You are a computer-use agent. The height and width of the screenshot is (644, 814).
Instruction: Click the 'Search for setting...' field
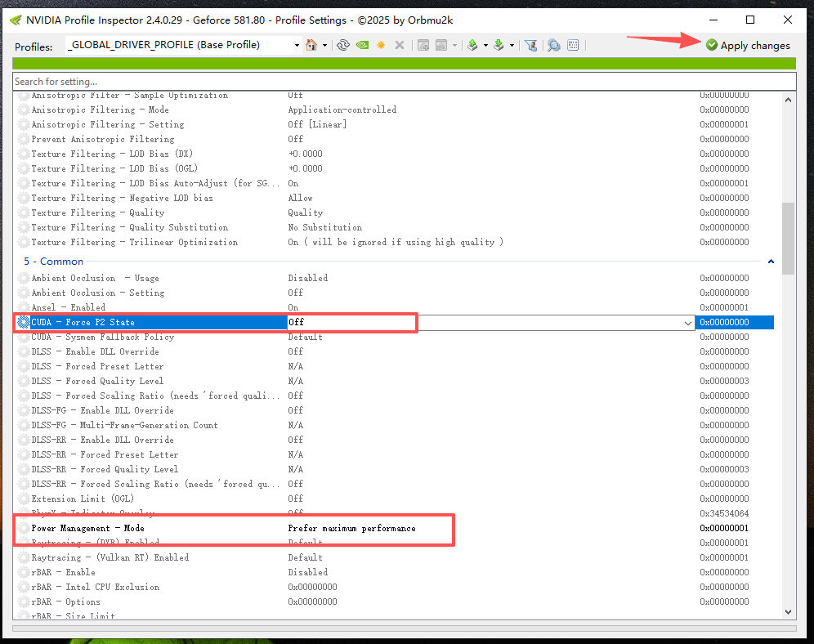[404, 82]
